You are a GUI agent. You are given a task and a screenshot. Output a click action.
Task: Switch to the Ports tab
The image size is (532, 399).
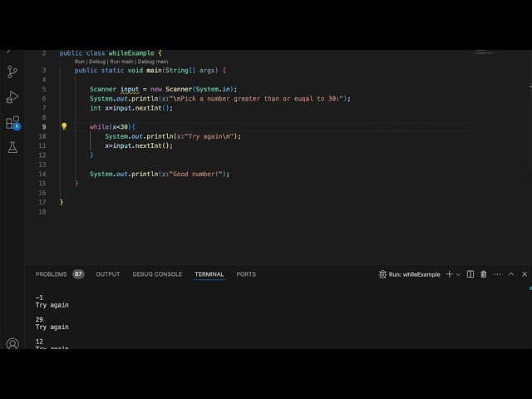pos(246,274)
